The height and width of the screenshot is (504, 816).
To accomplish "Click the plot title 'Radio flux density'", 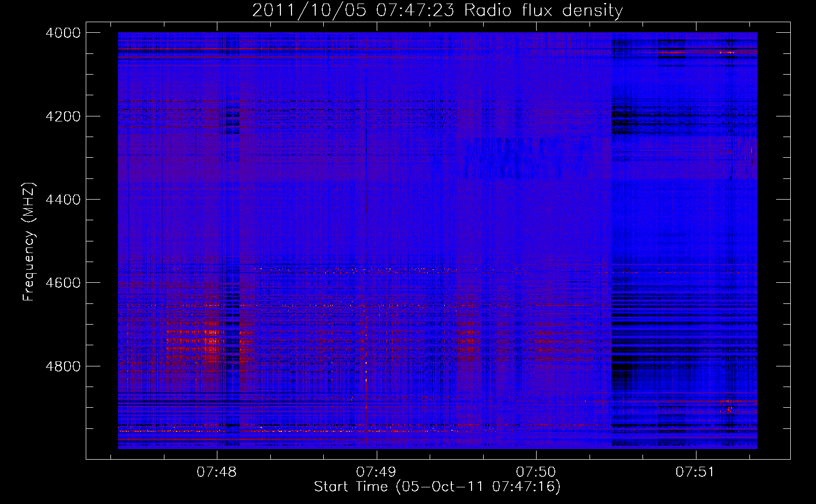I will click(543, 10).
